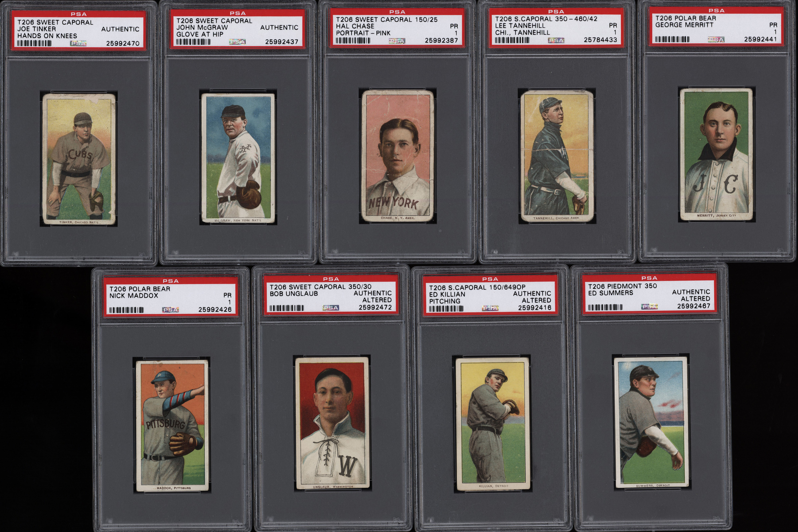Click the text 'LEE TANNEHILL' on label
This screenshot has height=532, width=798.
(520, 26)
